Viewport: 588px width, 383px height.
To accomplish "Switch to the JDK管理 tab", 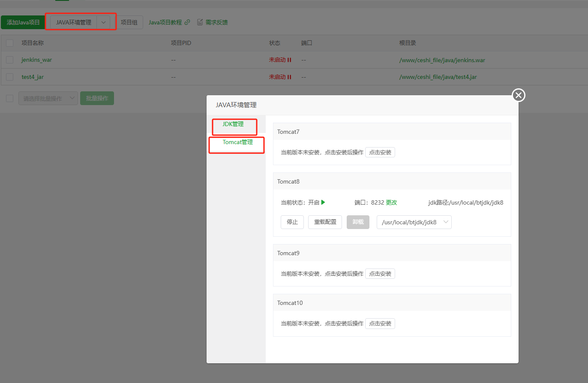I will [233, 124].
